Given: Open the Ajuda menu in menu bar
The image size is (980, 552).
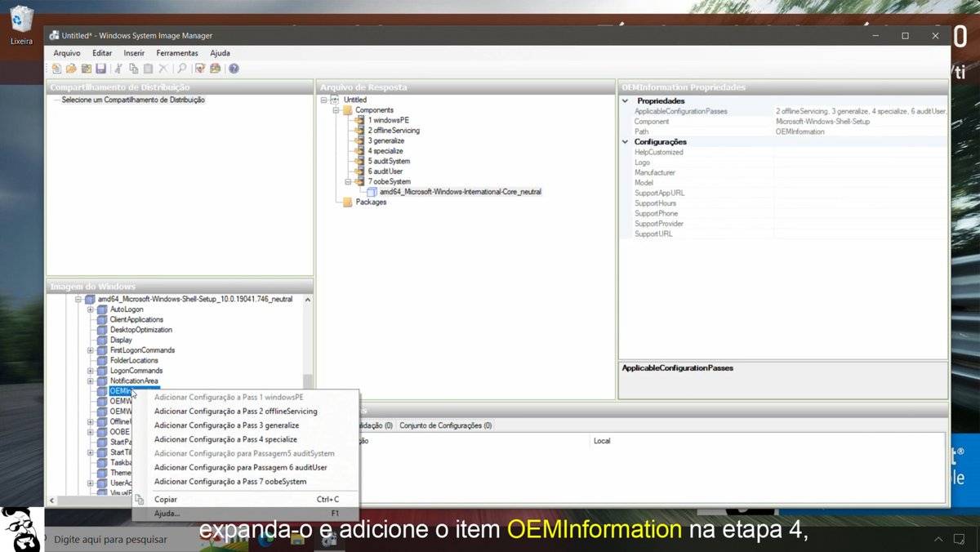Looking at the screenshot, I should (x=220, y=53).
